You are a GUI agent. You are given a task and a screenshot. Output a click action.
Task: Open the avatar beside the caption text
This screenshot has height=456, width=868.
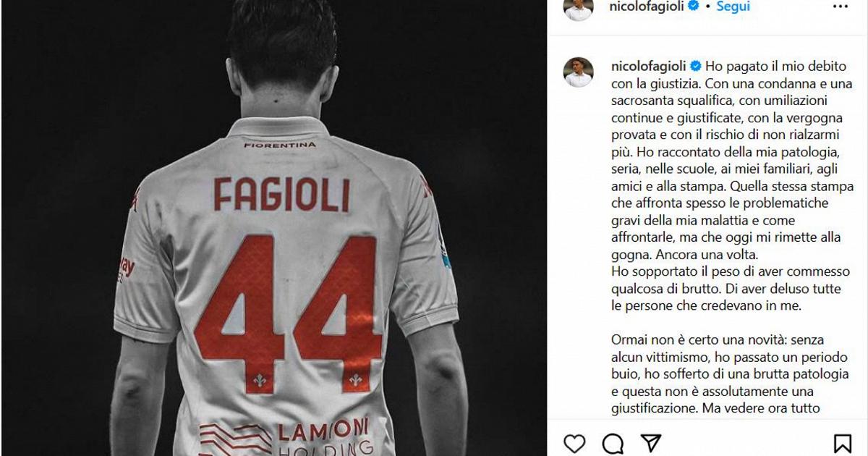click(578, 72)
